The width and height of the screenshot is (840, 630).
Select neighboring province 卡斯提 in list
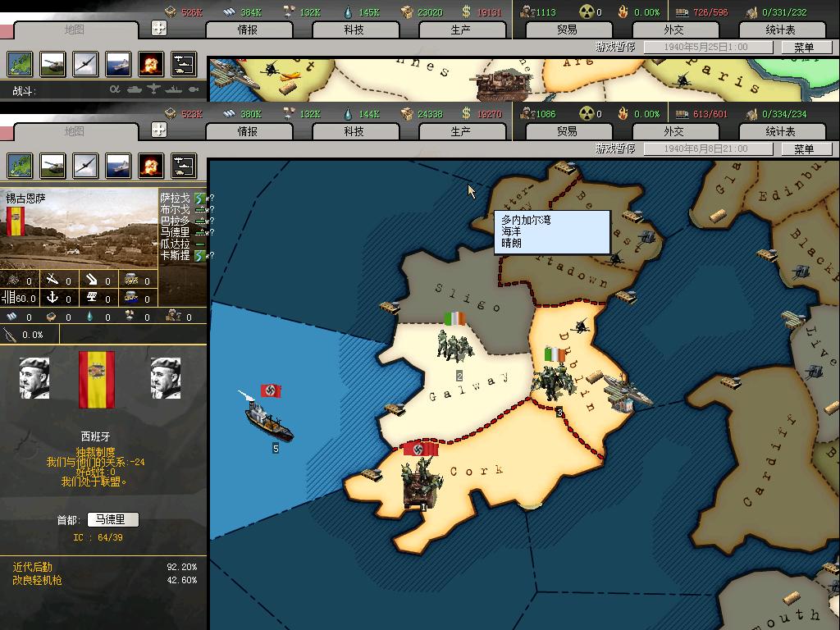click(176, 256)
